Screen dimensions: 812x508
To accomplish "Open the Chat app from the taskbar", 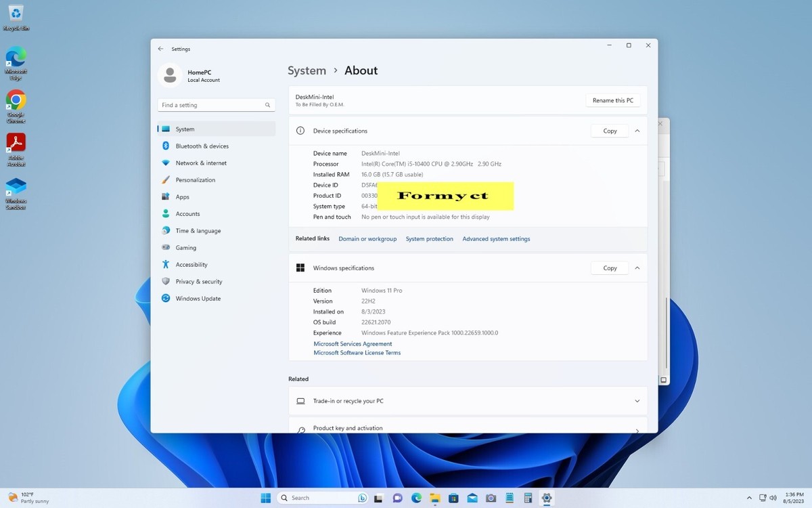I will (397, 498).
